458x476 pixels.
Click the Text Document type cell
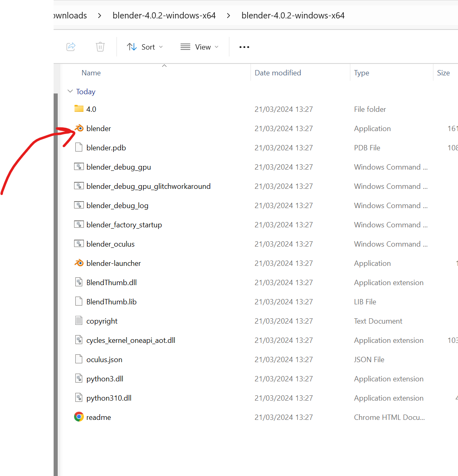pos(378,321)
